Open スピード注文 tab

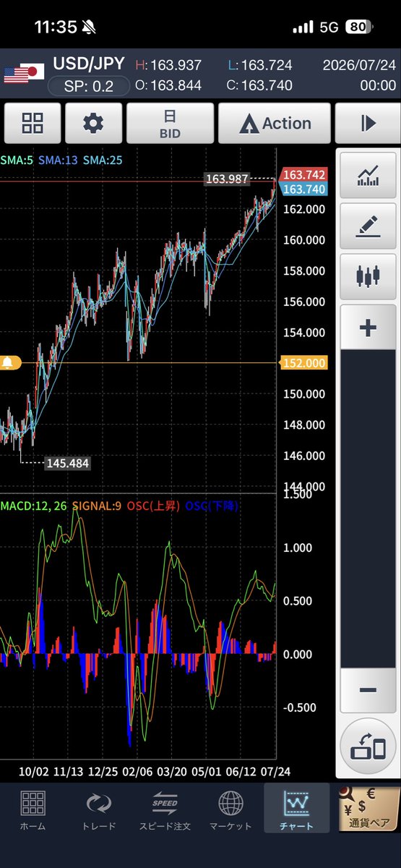click(x=165, y=809)
